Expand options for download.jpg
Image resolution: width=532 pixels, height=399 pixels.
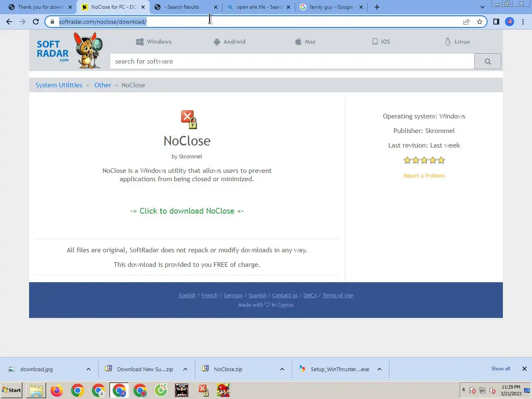tap(89, 369)
